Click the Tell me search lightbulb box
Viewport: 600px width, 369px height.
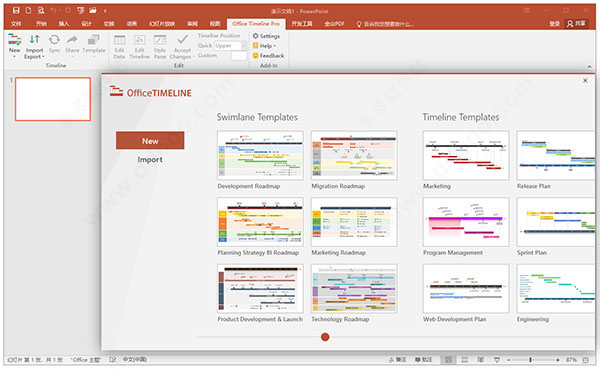pyautogui.click(x=385, y=24)
